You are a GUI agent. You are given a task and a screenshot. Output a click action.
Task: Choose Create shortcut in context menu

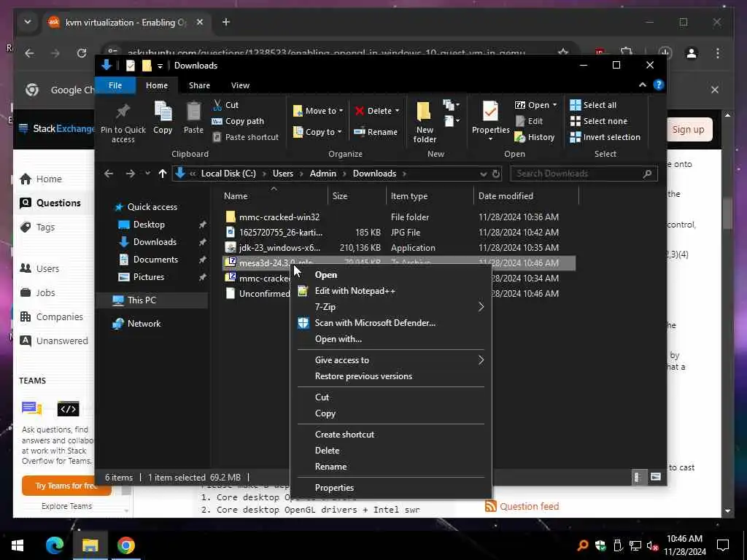coord(344,435)
